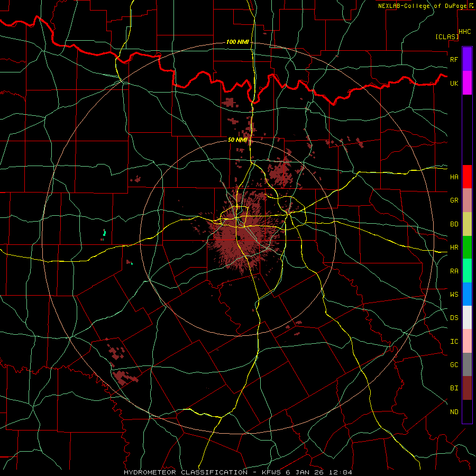Click the 'HYDROMETEOR CLASSIFICATION' title text

click(186, 472)
